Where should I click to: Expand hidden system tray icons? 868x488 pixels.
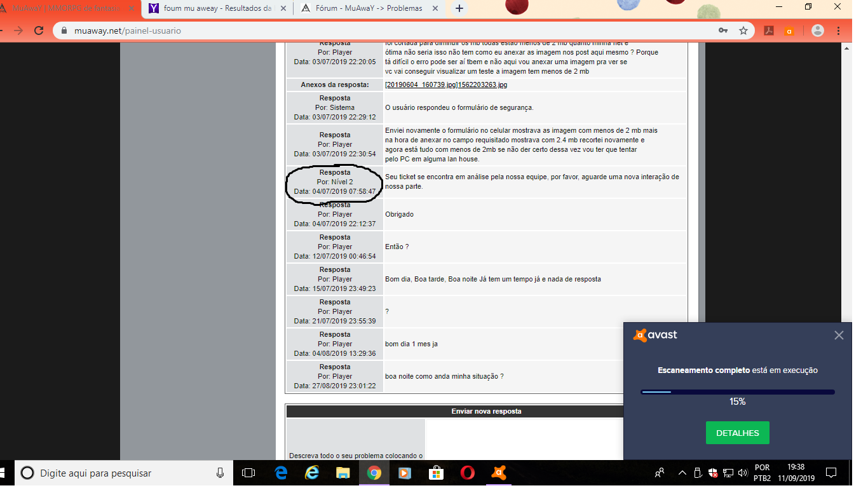click(x=682, y=473)
